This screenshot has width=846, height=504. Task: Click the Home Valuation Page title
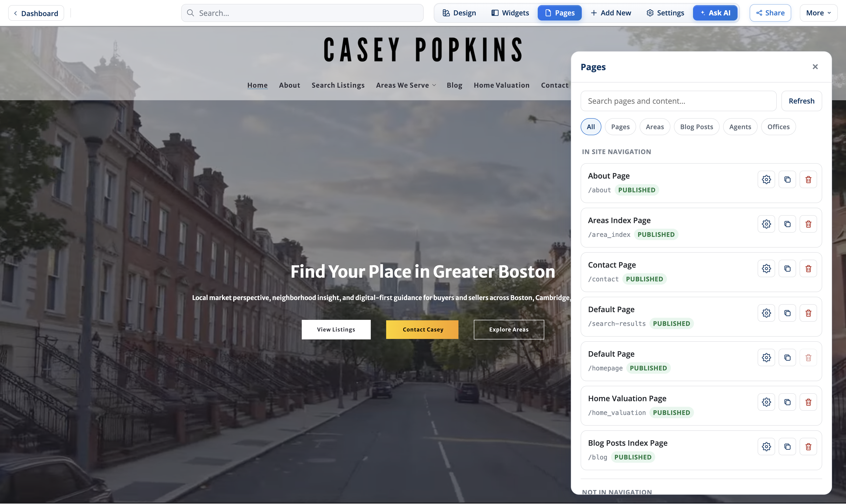tap(627, 398)
